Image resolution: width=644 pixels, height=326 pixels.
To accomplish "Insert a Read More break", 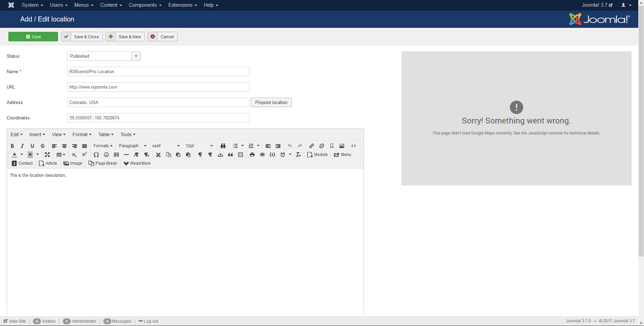I will click(137, 163).
